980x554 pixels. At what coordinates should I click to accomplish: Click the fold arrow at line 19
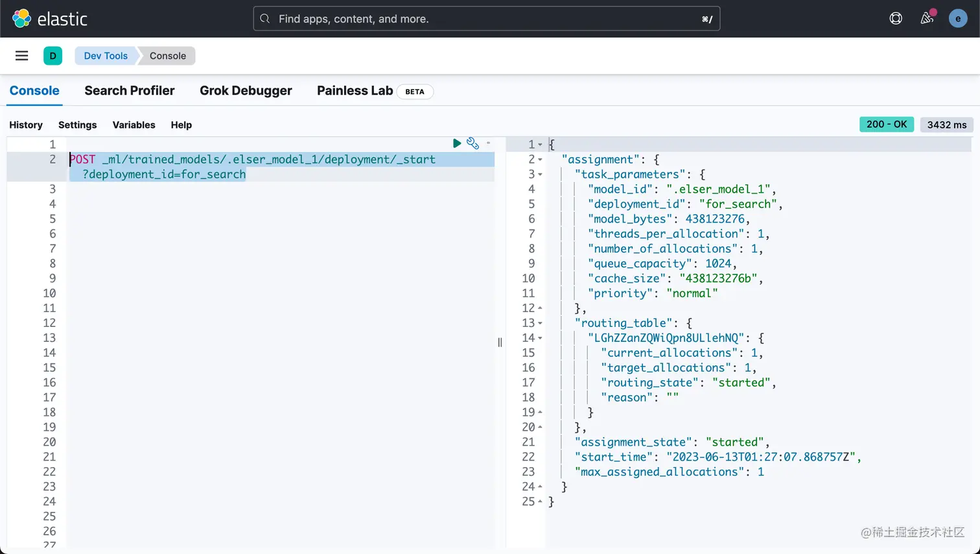click(x=541, y=413)
